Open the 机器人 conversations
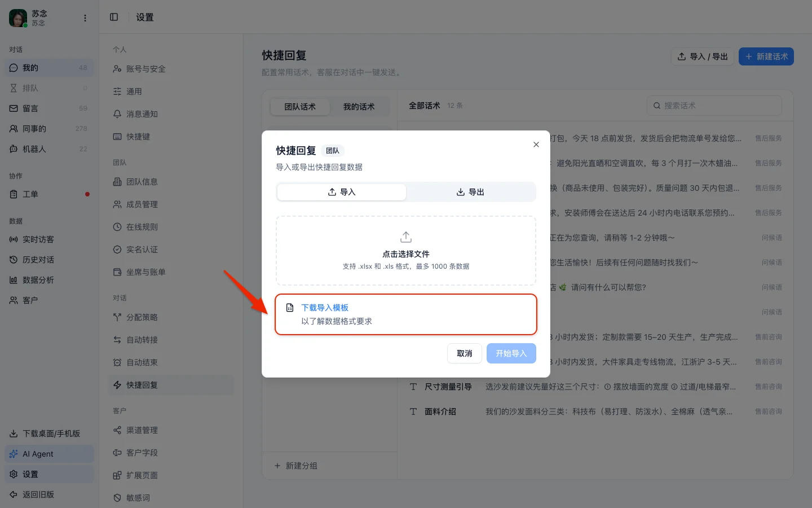Image resolution: width=812 pixels, height=508 pixels. point(49,149)
